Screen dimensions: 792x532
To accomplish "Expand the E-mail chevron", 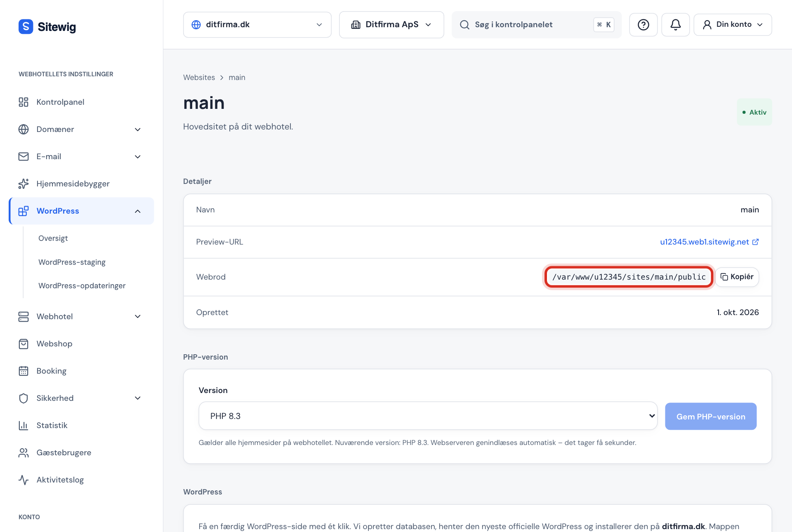I will (138, 157).
